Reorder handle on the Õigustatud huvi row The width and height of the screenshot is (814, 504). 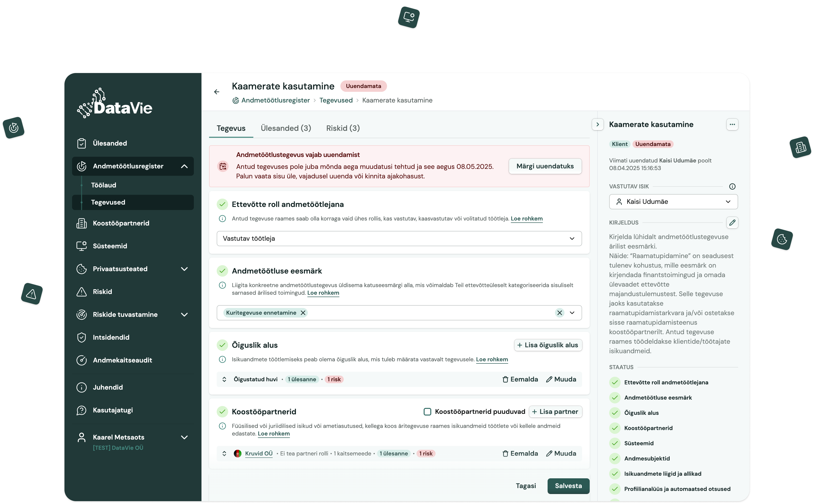[x=224, y=379]
